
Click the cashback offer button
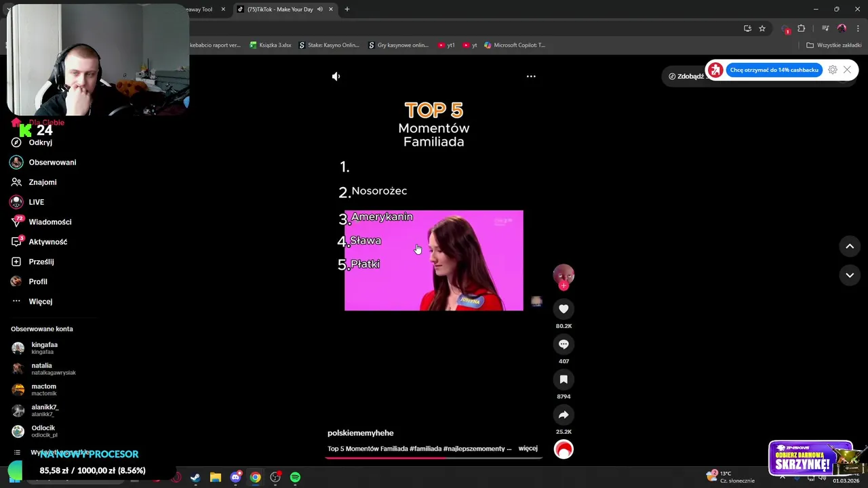(774, 70)
